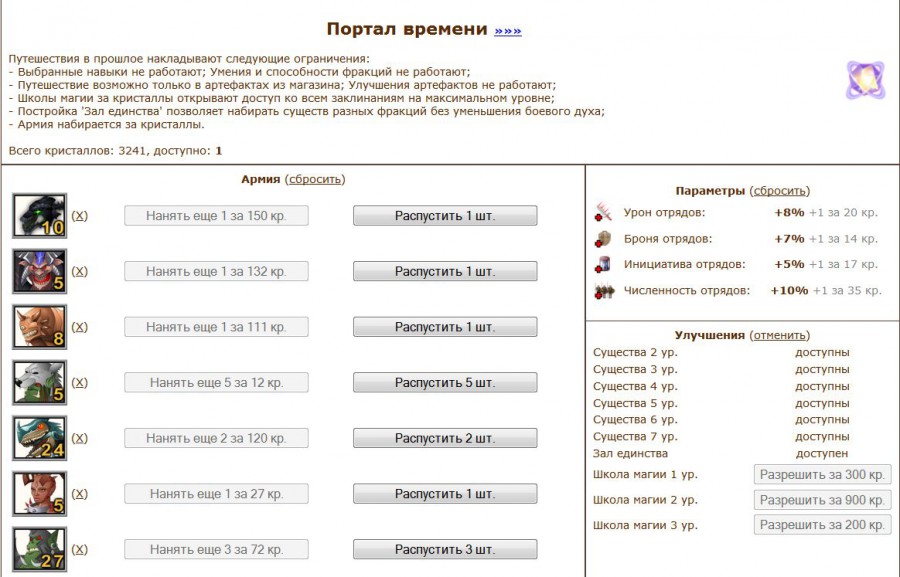Click Разрешить за 300 кр. button
Viewport: 900px width, 577px height.
coord(821,475)
